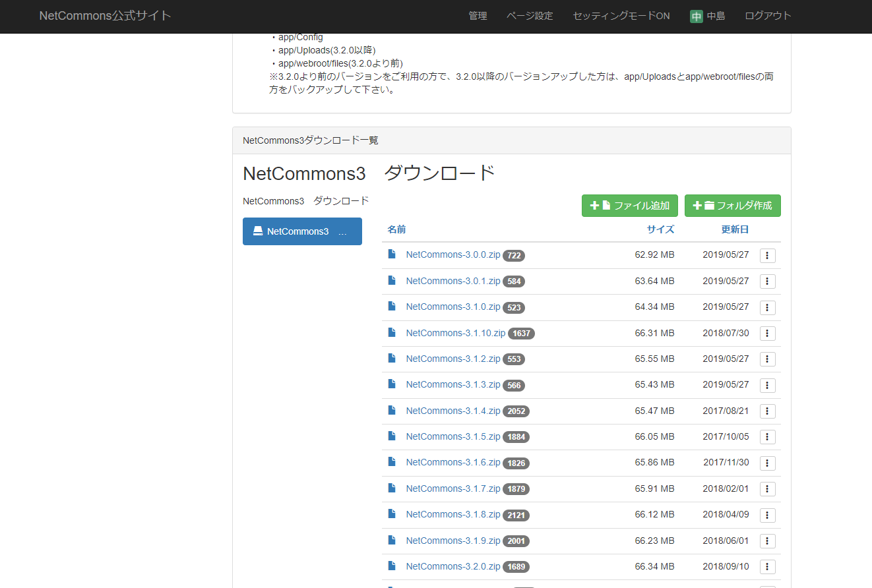The image size is (872, 588).
Task: Click the 66.34 MB size value
Action: (655, 566)
